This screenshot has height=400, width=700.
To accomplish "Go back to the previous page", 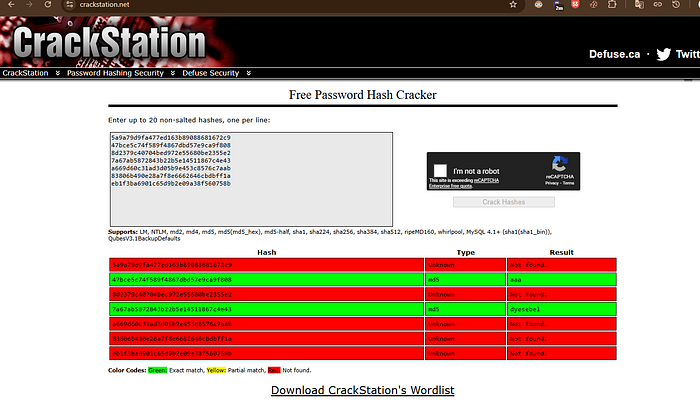I will point(11,4).
